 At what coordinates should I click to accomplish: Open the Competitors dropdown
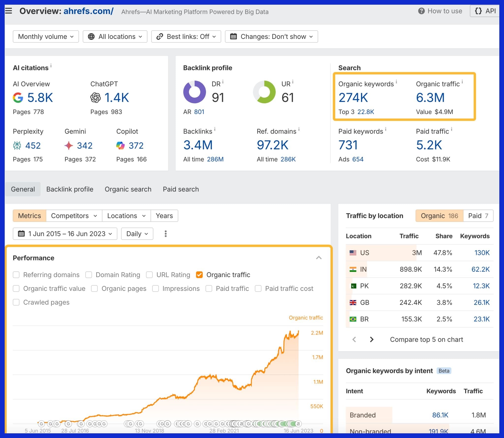pyautogui.click(x=74, y=216)
